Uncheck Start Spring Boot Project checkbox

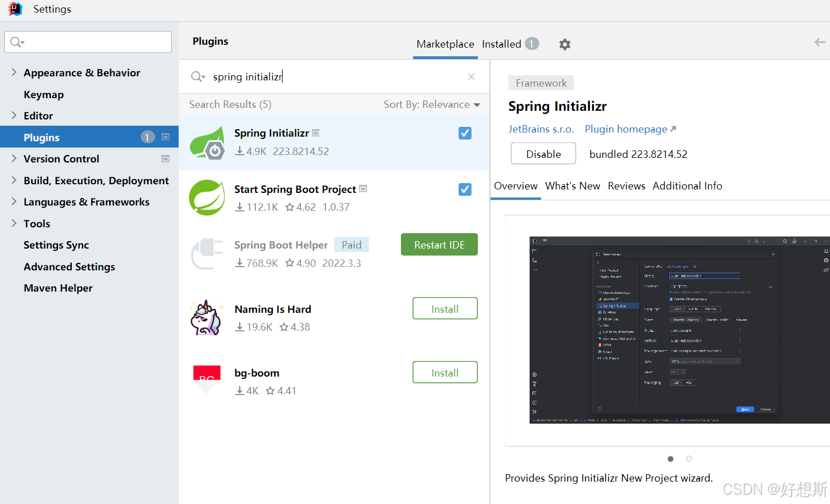pyautogui.click(x=465, y=189)
